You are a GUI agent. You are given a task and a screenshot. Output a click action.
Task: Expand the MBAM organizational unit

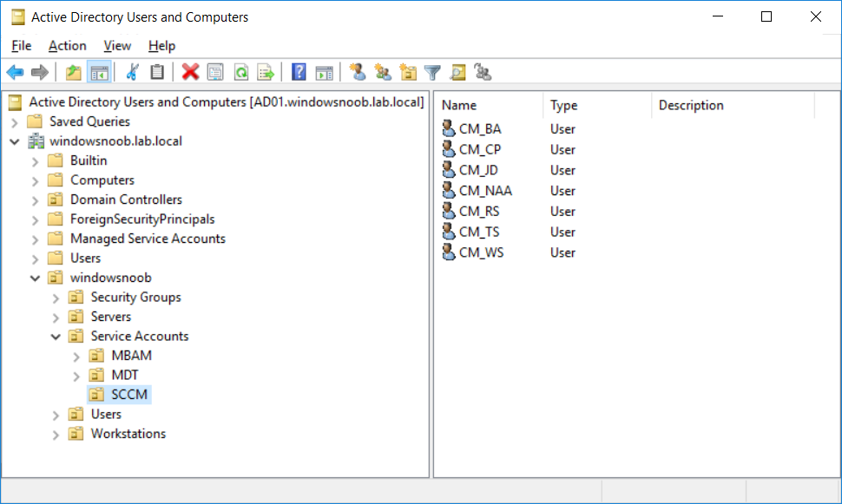point(76,357)
